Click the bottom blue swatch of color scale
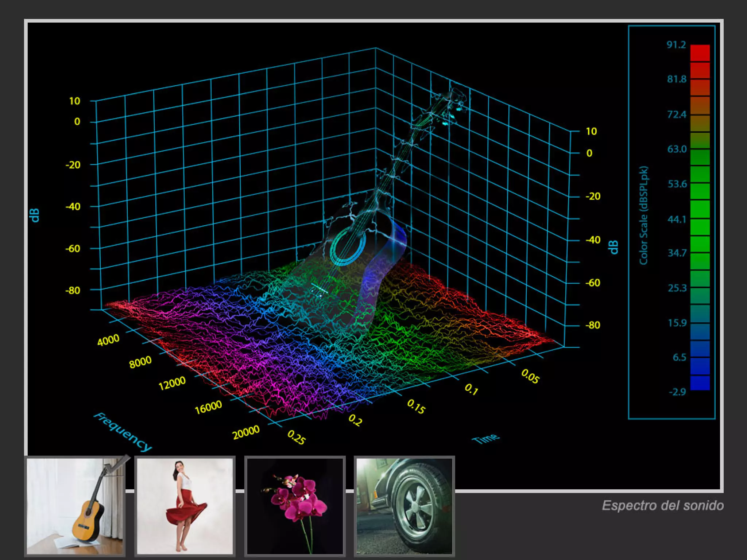 click(700, 383)
